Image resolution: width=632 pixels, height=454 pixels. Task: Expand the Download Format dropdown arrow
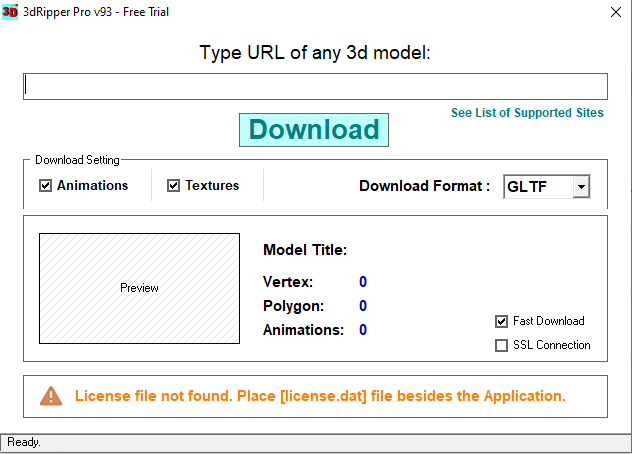[581, 186]
